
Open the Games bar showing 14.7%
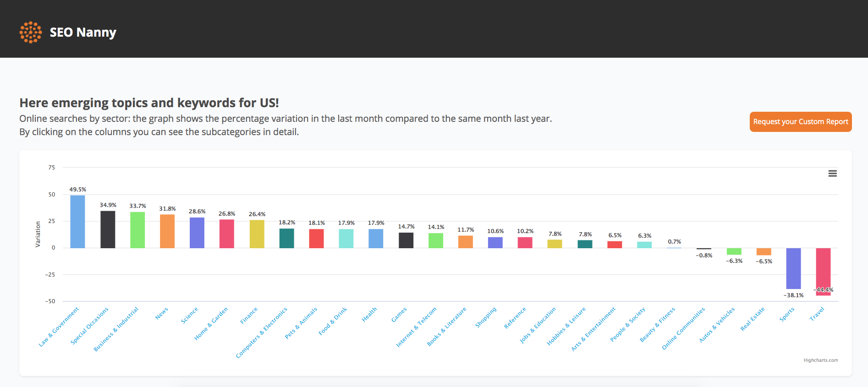(406, 240)
